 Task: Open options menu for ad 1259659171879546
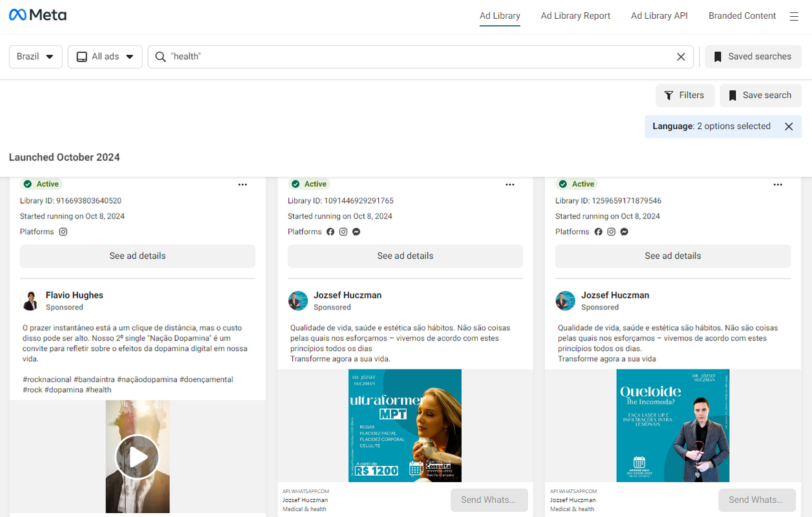778,185
